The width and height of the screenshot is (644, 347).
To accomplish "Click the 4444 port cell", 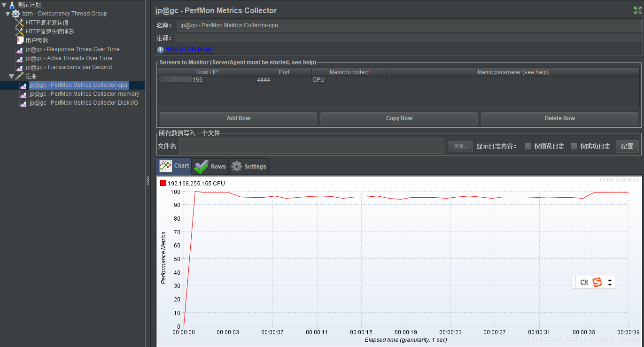I will point(284,80).
